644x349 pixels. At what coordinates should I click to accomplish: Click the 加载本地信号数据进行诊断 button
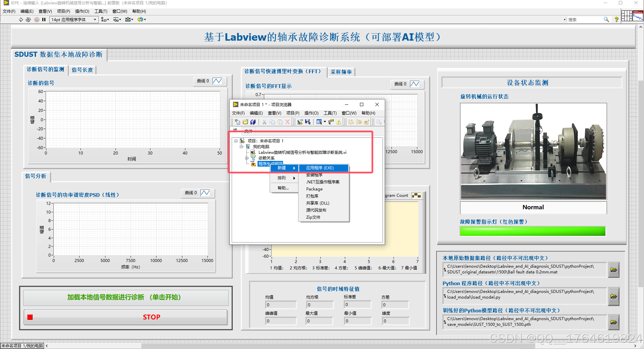click(x=126, y=297)
